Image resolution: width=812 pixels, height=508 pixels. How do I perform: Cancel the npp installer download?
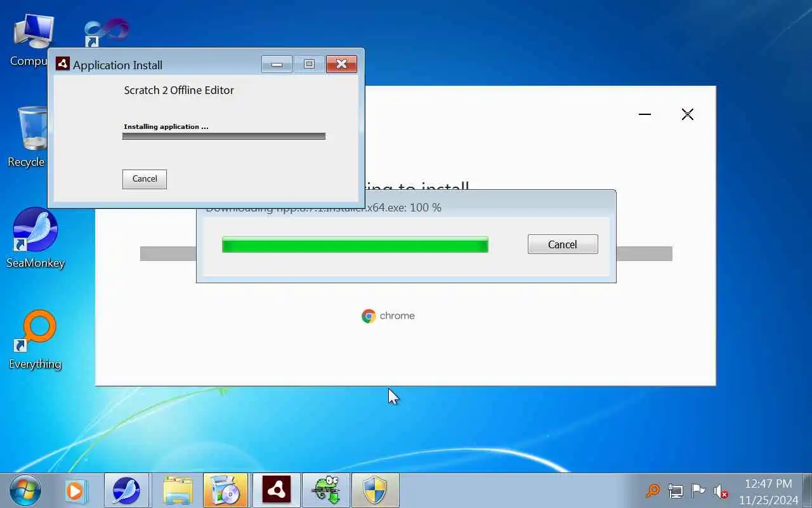tap(563, 244)
